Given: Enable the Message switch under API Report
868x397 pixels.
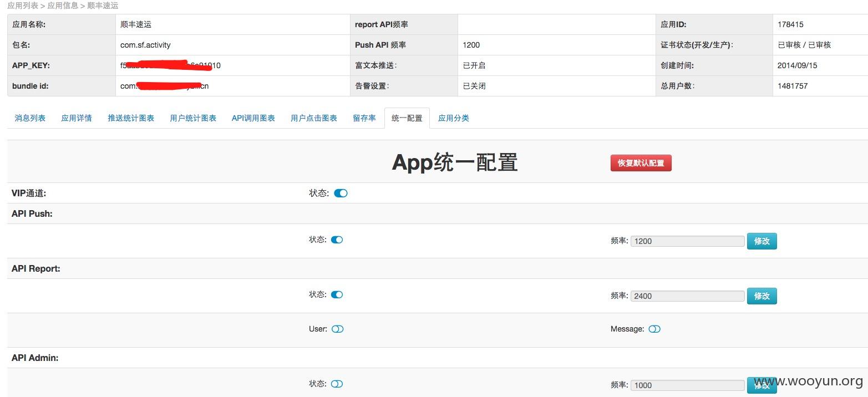Looking at the screenshot, I should click(x=654, y=329).
